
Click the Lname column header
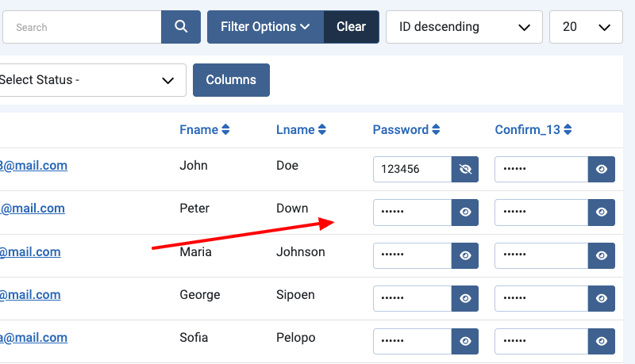point(295,129)
